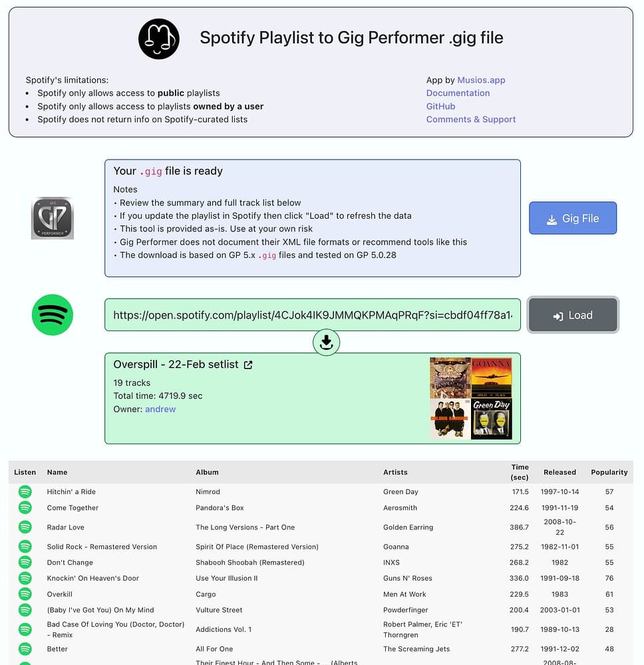Click the Load button
The width and height of the screenshot is (644, 665).
tap(573, 315)
